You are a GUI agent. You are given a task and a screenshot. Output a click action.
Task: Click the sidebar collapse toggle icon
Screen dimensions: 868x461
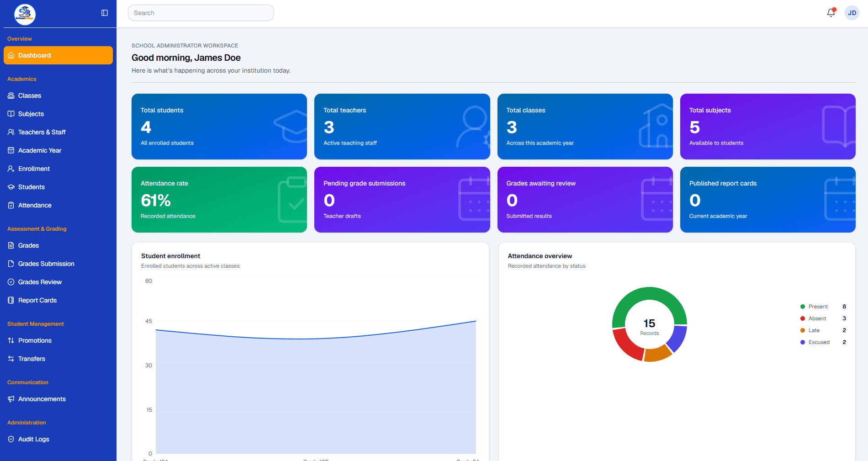pyautogui.click(x=105, y=13)
